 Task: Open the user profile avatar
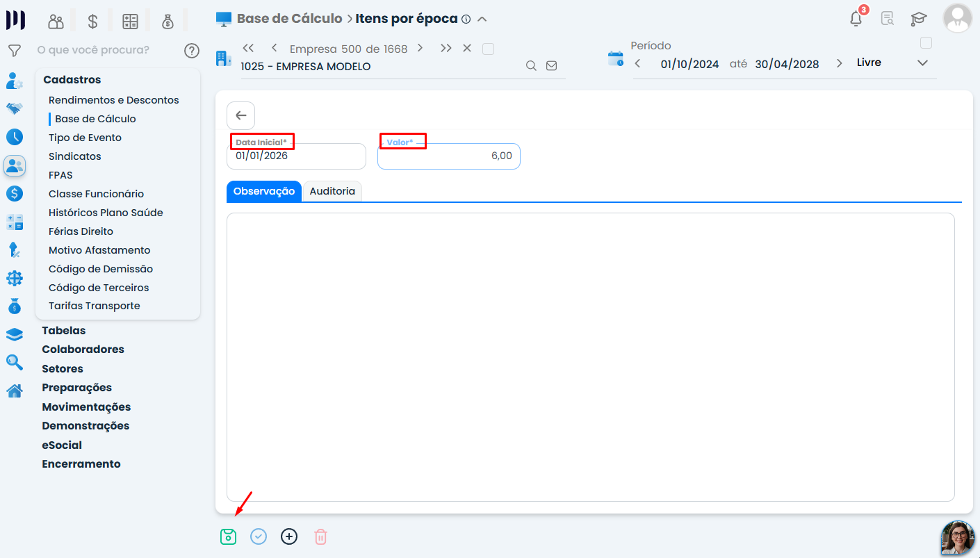click(957, 18)
